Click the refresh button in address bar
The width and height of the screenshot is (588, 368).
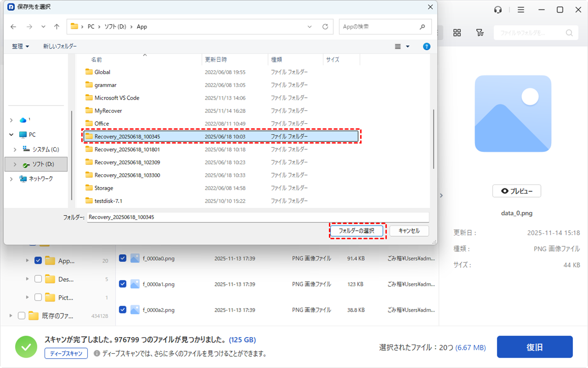tap(325, 26)
